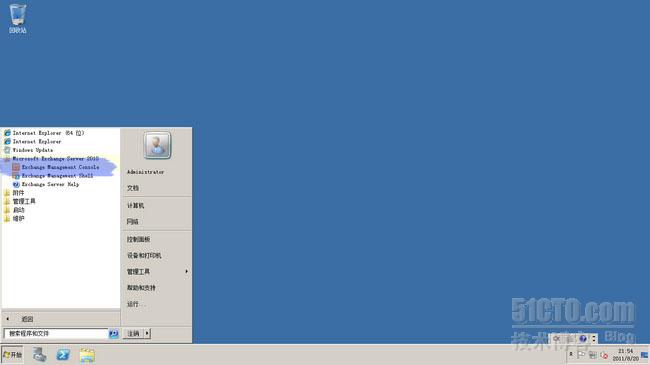Open Exchange Server Help
This screenshot has width=650, height=365.
pos(46,184)
